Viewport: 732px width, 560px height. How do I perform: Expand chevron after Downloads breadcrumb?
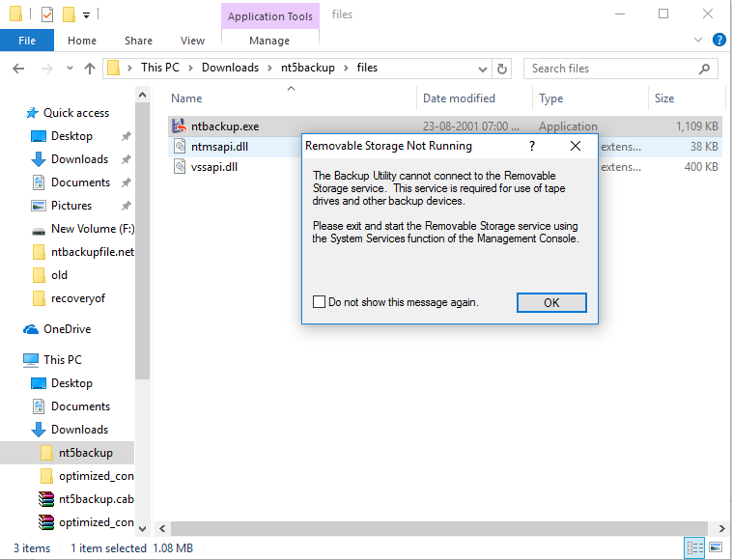pyautogui.click(x=269, y=69)
